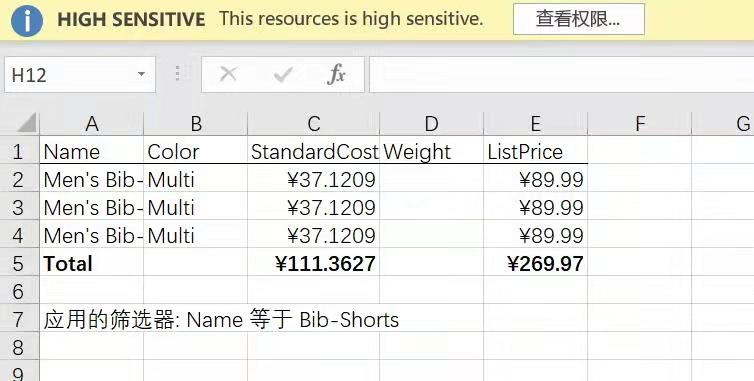The height and width of the screenshot is (381, 754).
Task: Click ¥37.1209 cell in row 2
Action: [x=314, y=179]
